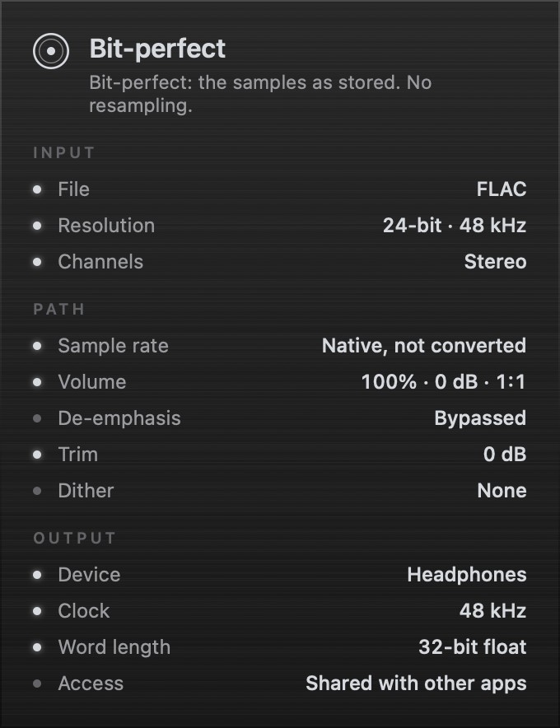
Task: Click the status dot beside Resolution
Action: (x=38, y=226)
